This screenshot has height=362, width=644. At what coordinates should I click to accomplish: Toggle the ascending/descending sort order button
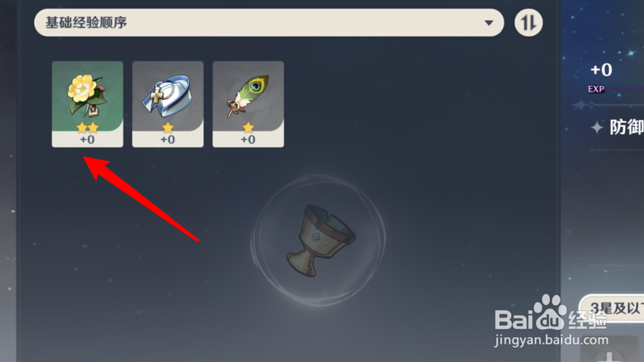click(x=529, y=23)
